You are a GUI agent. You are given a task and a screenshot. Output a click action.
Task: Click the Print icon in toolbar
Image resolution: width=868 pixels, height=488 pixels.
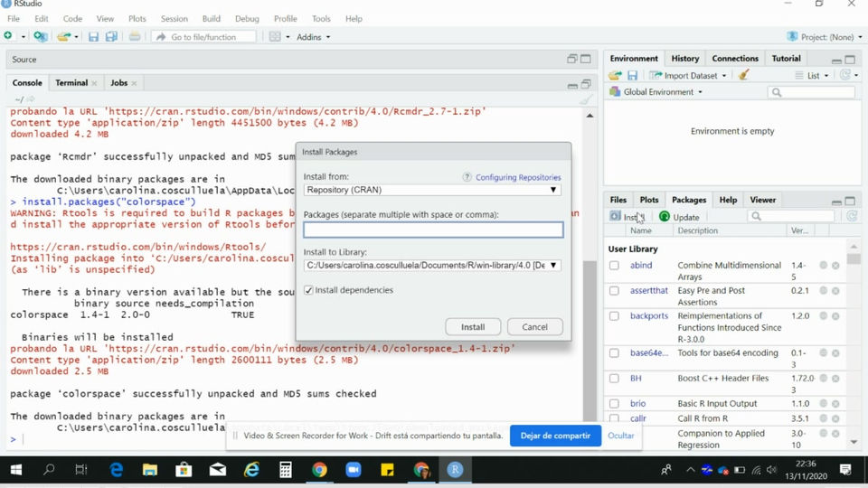click(x=135, y=36)
